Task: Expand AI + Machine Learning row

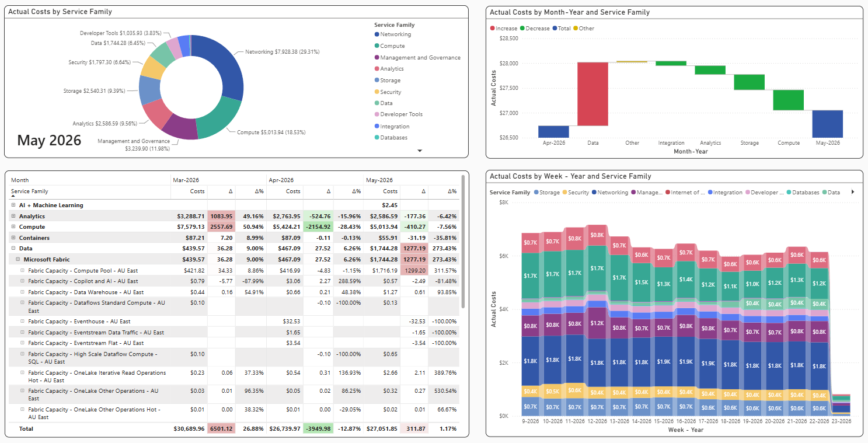Action: pos(13,205)
